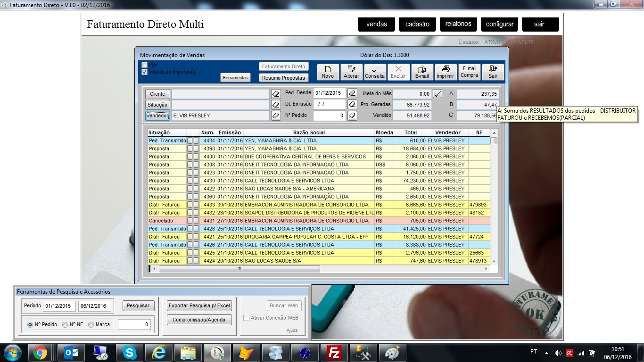Open FileZilla from the taskbar

point(334,353)
